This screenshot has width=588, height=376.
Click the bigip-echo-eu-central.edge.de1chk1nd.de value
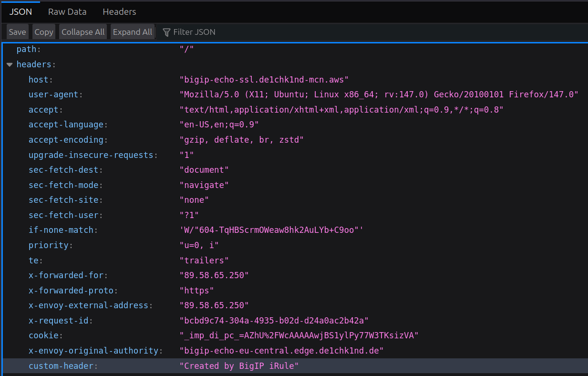[x=282, y=351]
